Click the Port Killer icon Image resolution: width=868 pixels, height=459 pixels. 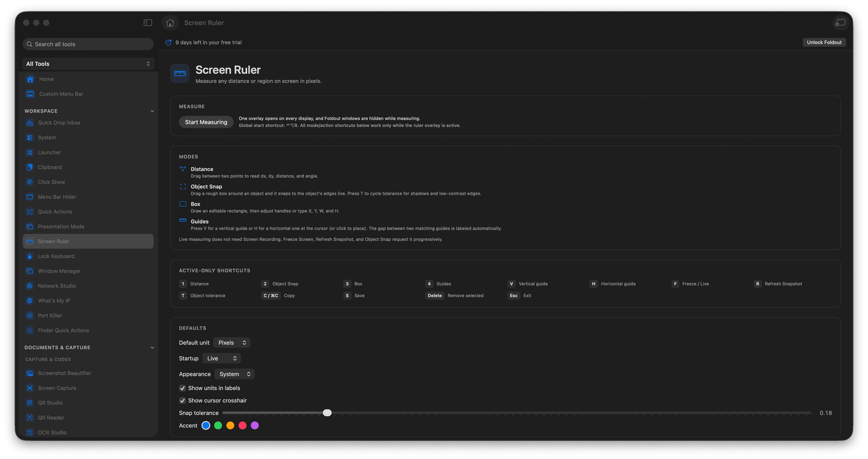pyautogui.click(x=30, y=316)
